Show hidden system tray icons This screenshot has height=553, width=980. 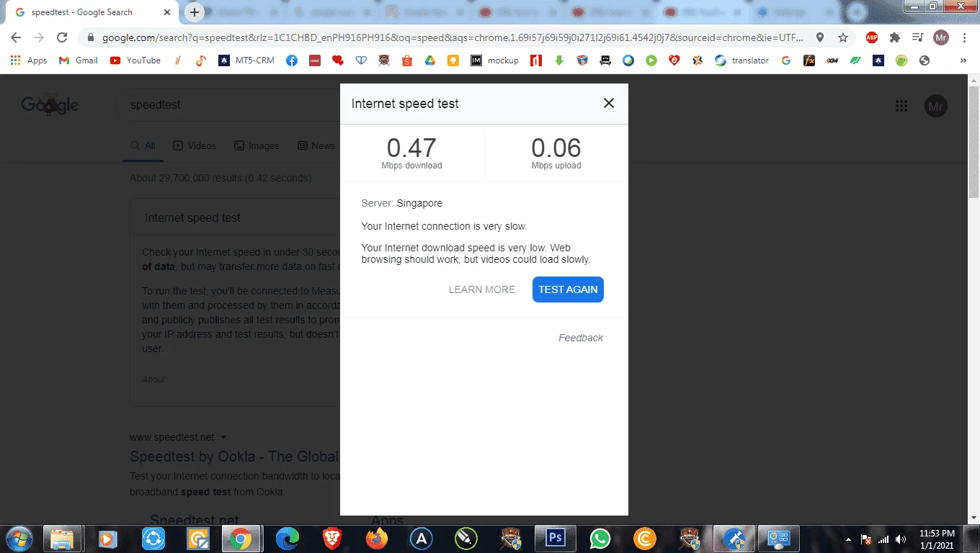click(848, 539)
